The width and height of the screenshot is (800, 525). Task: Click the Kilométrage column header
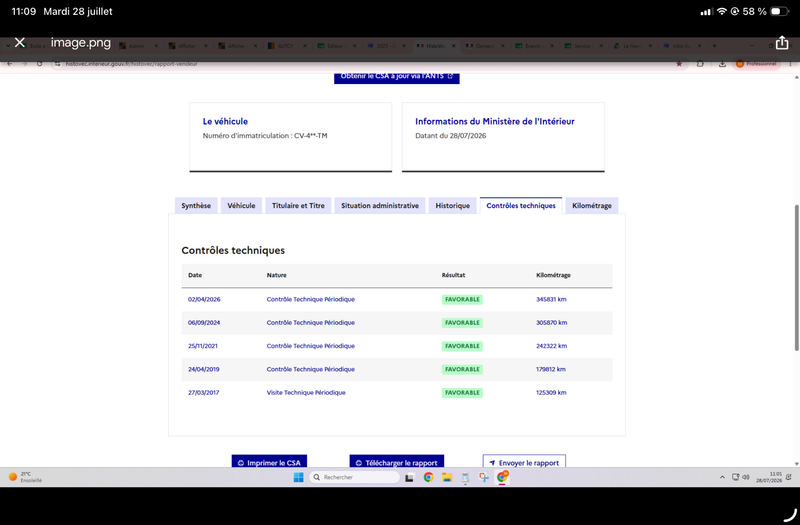pyautogui.click(x=553, y=275)
